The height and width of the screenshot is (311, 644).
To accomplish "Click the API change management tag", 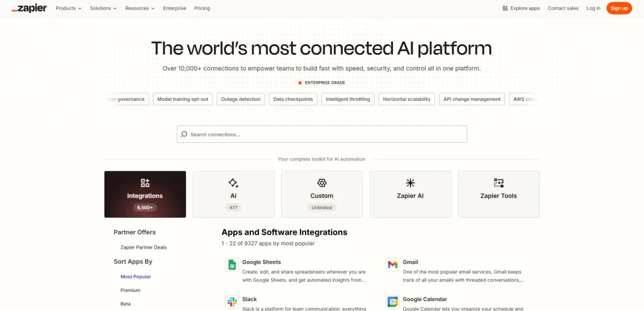I will click(x=472, y=99).
